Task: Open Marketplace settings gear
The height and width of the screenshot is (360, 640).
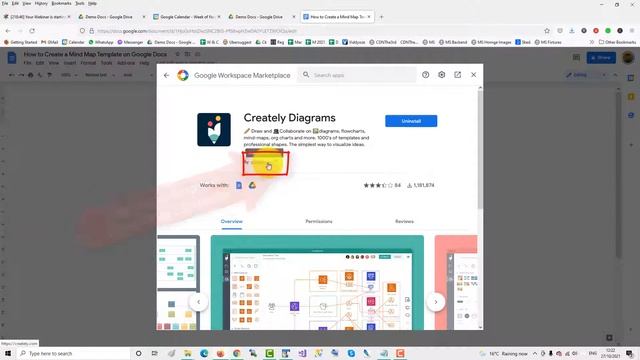Action: click(442, 75)
